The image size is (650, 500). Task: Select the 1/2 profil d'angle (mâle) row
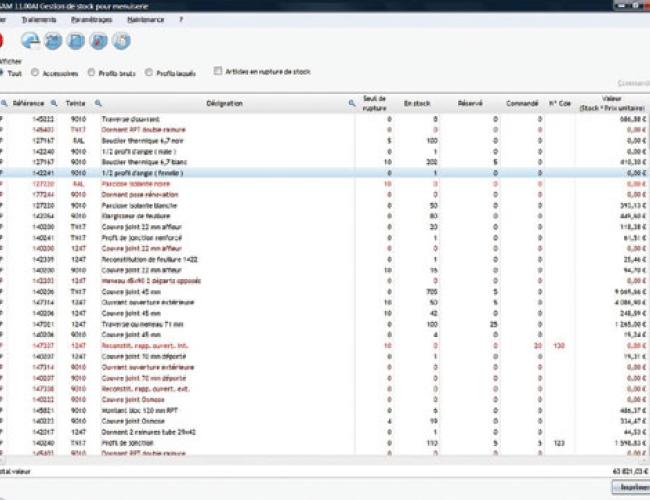(x=323, y=151)
